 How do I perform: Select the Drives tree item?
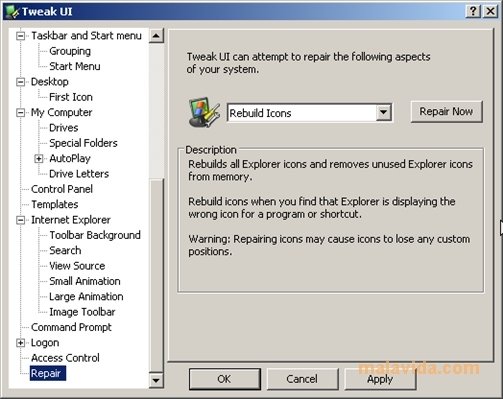(x=64, y=128)
